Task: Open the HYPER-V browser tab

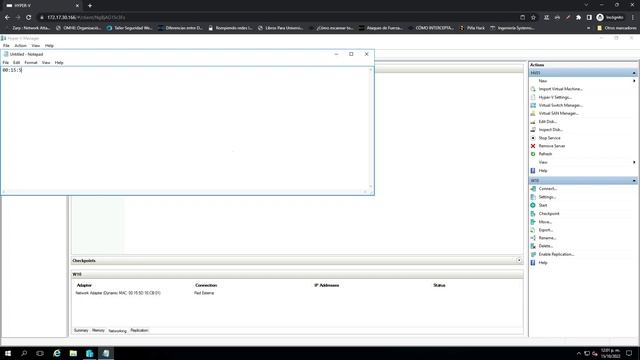Action: coord(41,5)
